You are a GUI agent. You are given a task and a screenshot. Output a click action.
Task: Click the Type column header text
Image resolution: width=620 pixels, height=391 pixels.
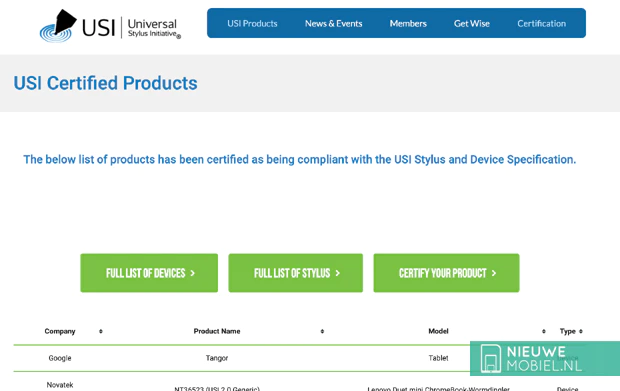pyautogui.click(x=567, y=331)
